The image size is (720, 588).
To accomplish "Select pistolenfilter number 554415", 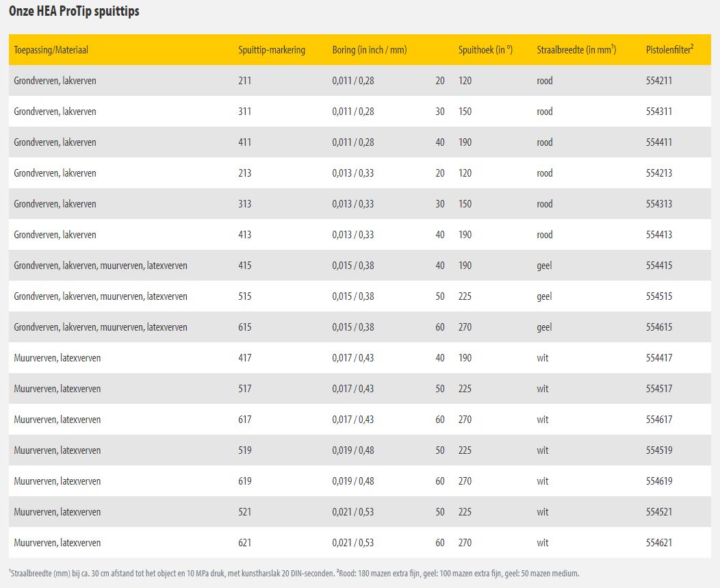I will pyautogui.click(x=658, y=266).
